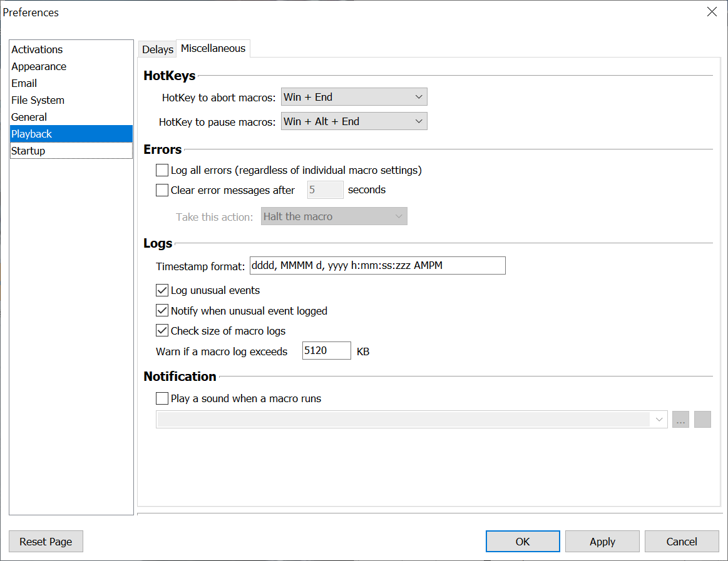
Task: Uncheck Check size of macro logs
Action: click(162, 331)
